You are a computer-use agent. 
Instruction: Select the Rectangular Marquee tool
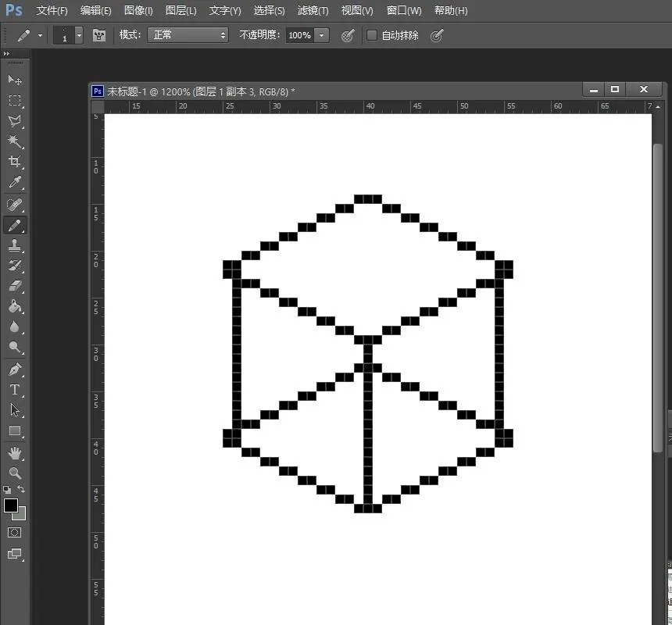pos(15,100)
